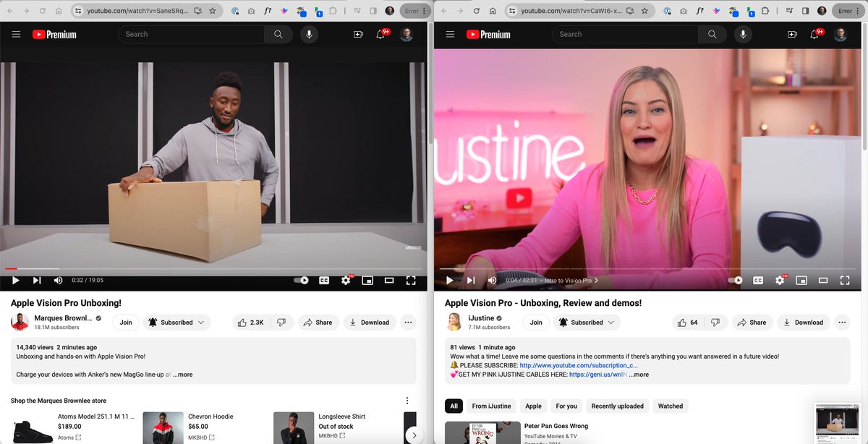The height and width of the screenshot is (444, 868).
Task: Enter fullscreen in left window player
Action: (x=411, y=281)
